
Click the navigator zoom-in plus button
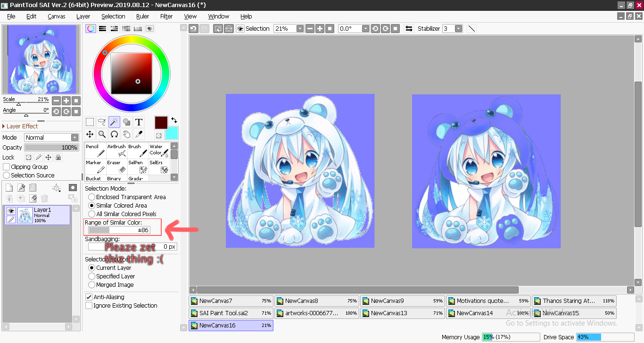click(66, 100)
